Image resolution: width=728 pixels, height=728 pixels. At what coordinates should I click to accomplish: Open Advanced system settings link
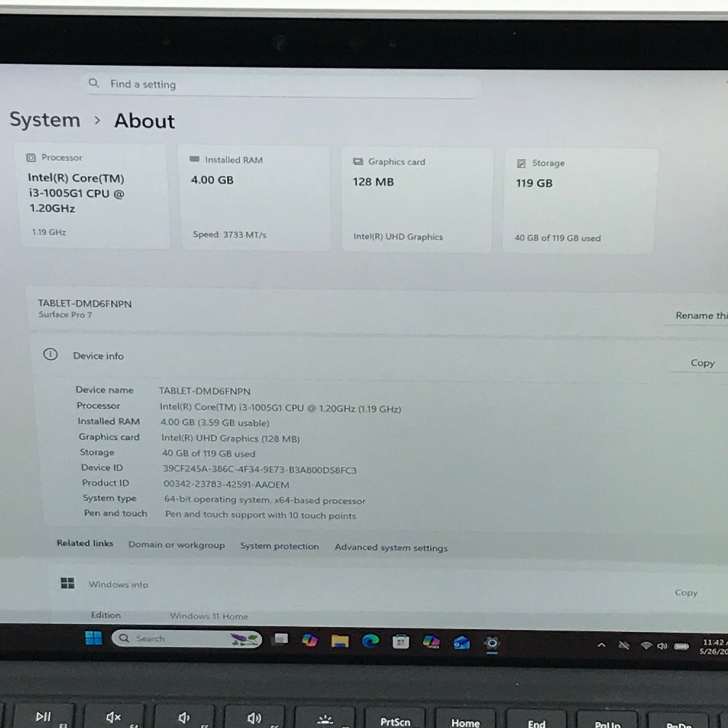(391, 548)
